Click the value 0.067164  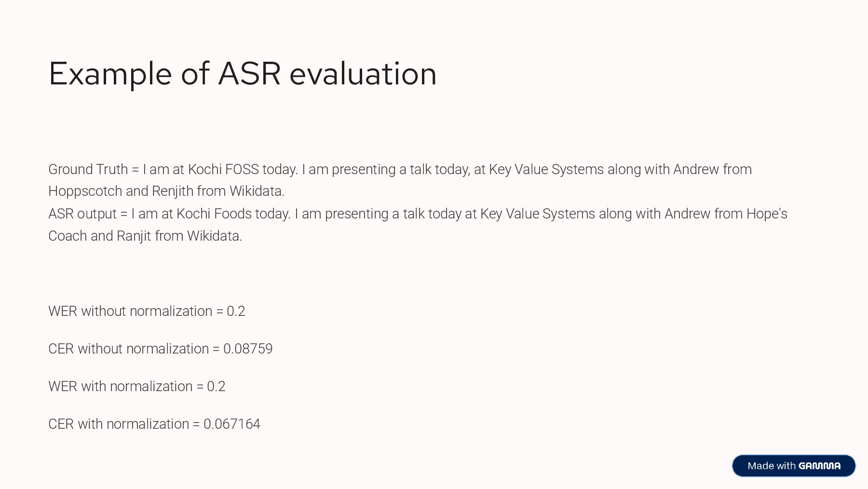point(232,424)
